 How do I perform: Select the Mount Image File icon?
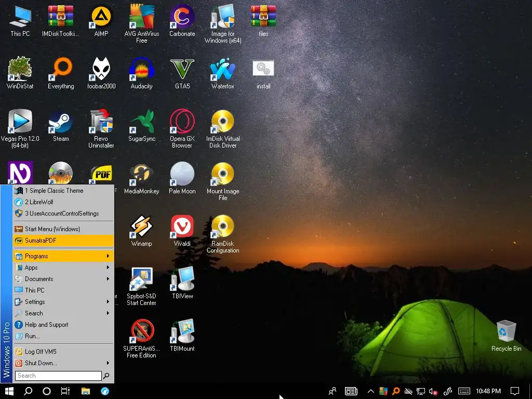223,181
